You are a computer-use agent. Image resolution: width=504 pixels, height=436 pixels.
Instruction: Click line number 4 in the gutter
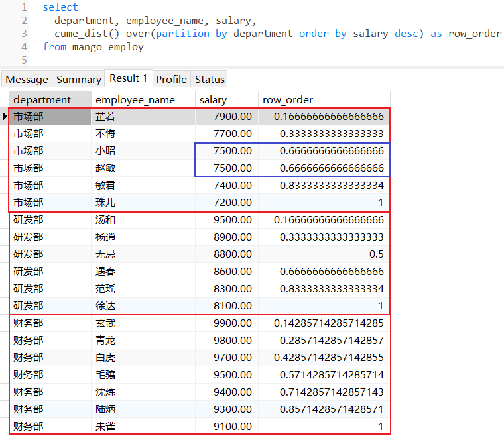pos(24,47)
